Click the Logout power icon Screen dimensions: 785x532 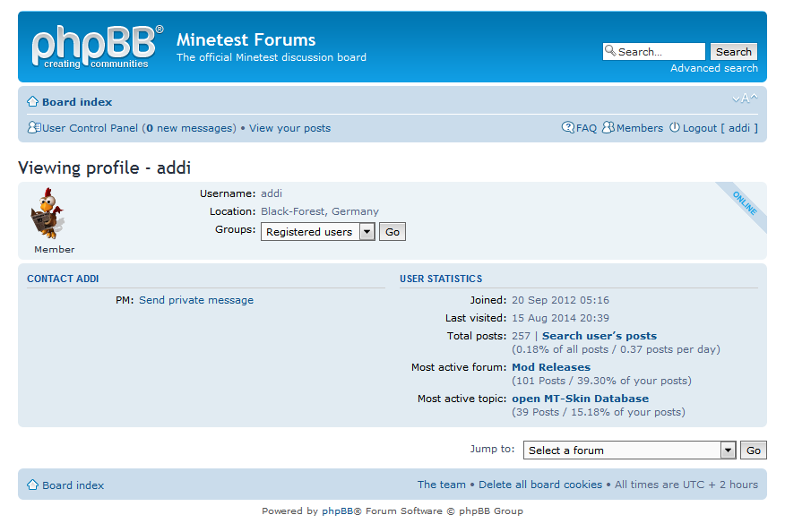(x=675, y=128)
